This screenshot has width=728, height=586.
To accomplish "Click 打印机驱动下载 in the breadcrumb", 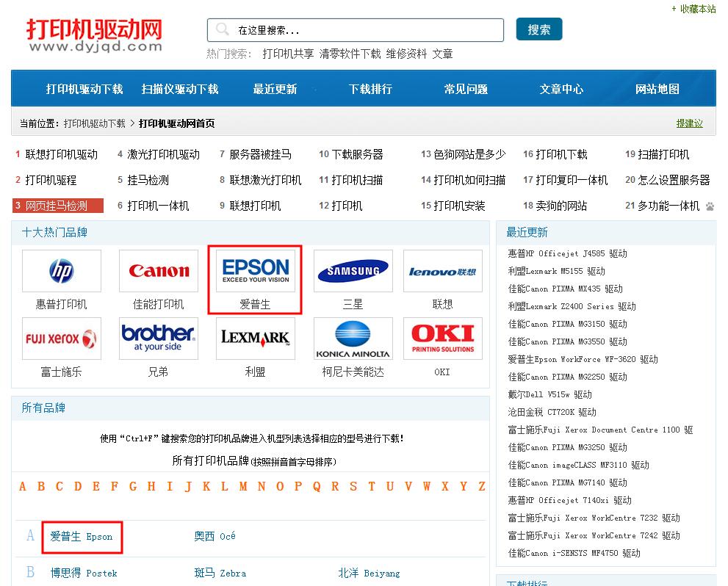I will pyautogui.click(x=94, y=123).
